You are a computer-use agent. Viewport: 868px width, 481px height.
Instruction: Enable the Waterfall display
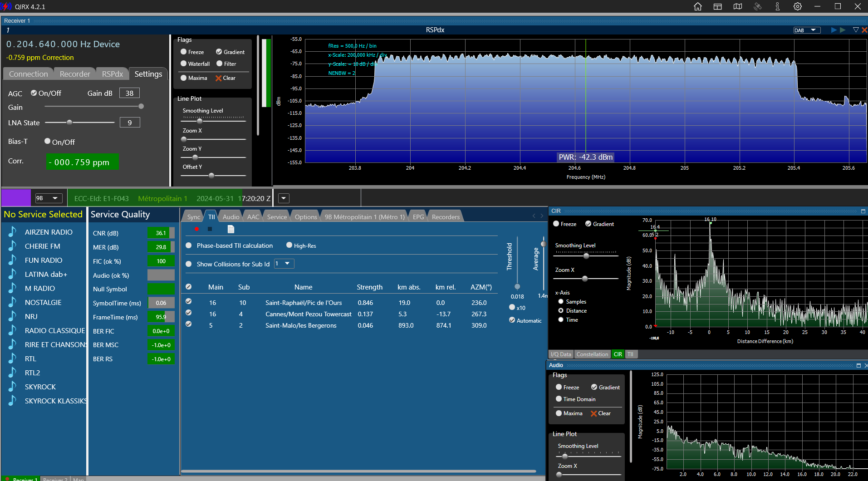(184, 64)
